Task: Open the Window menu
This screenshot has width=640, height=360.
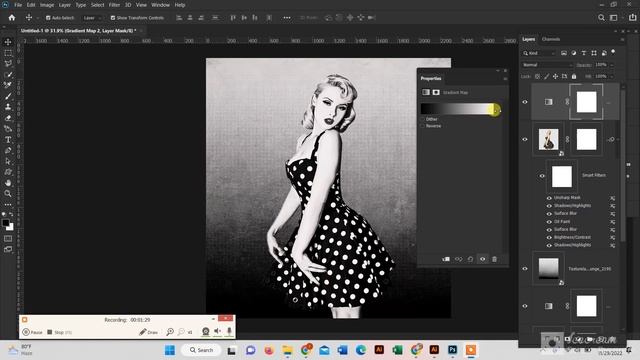Action: (160, 5)
